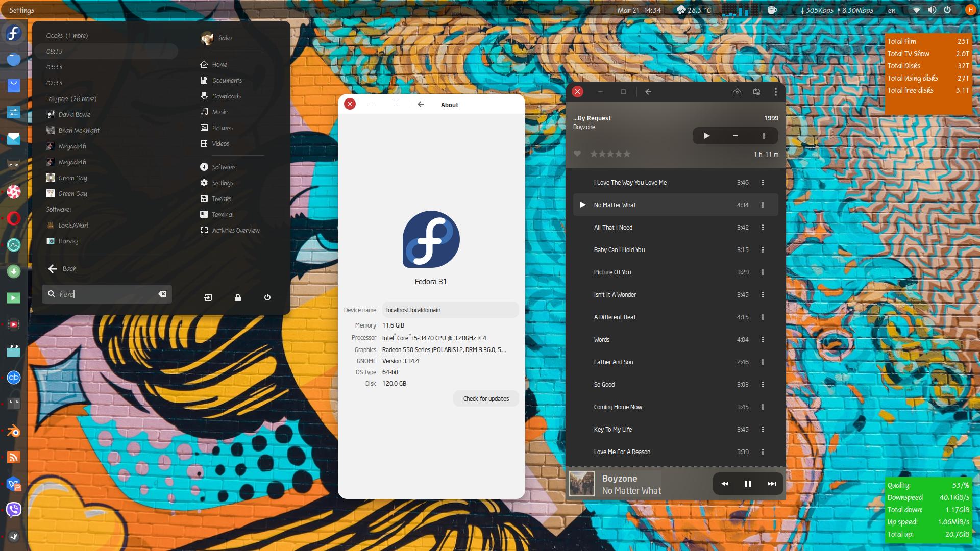Click the Back button in search results
This screenshot has width=980, height=551.
62,269
